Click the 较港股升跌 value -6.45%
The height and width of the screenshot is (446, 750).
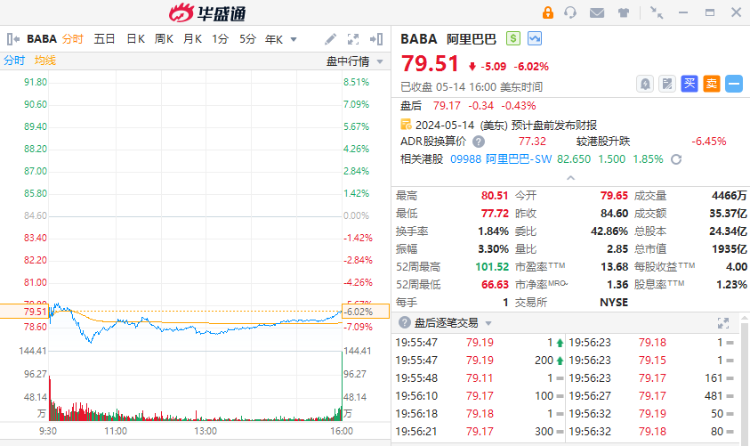tap(709, 142)
